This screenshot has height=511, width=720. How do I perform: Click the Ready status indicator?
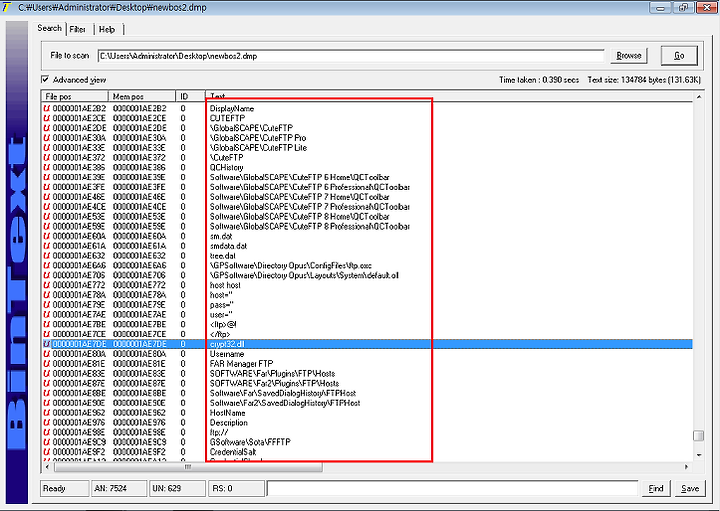click(65, 489)
